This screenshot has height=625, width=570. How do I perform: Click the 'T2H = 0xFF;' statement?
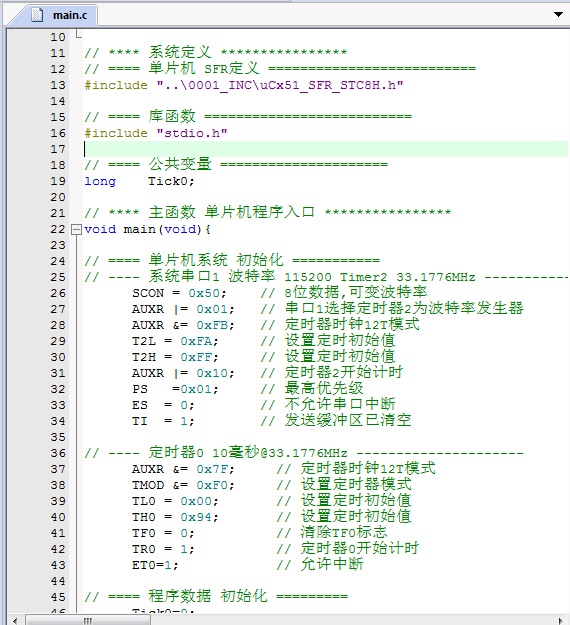175,357
